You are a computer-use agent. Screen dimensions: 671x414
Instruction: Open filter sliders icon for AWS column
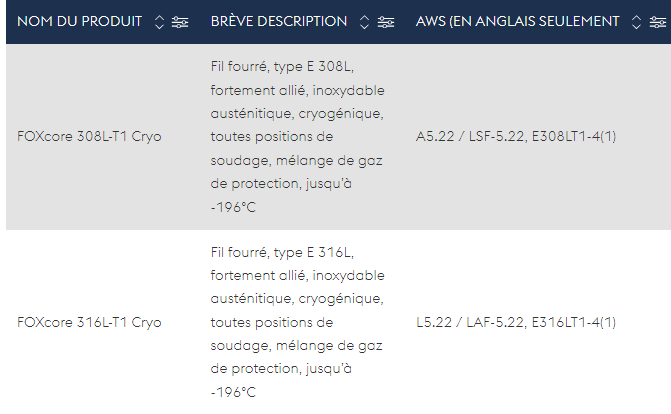[x=658, y=22]
